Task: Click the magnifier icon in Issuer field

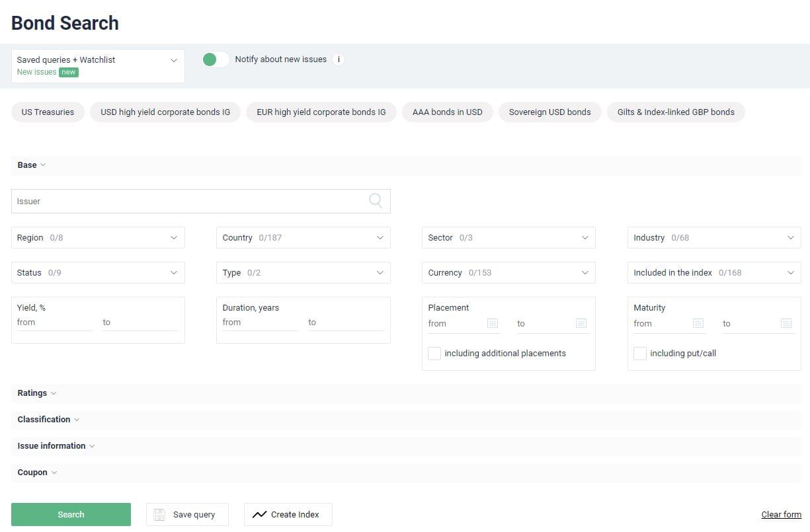Action: pos(376,201)
